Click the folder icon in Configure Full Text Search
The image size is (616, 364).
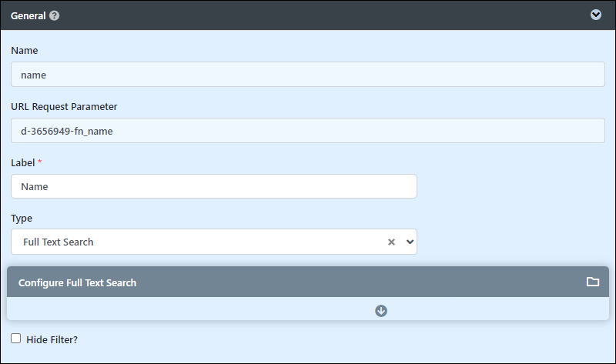(x=592, y=282)
